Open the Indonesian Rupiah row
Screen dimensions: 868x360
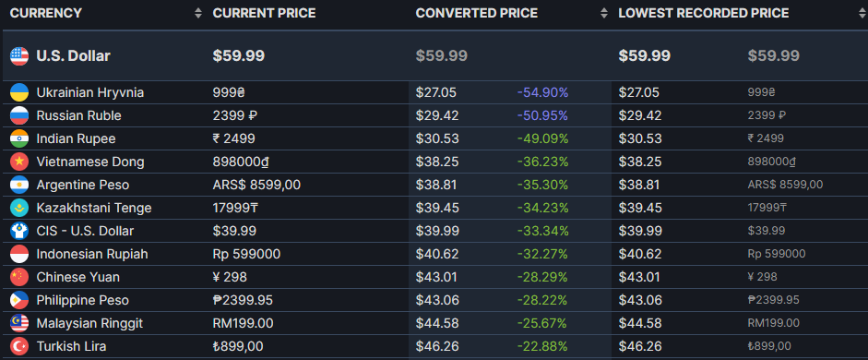pyautogui.click(x=434, y=254)
